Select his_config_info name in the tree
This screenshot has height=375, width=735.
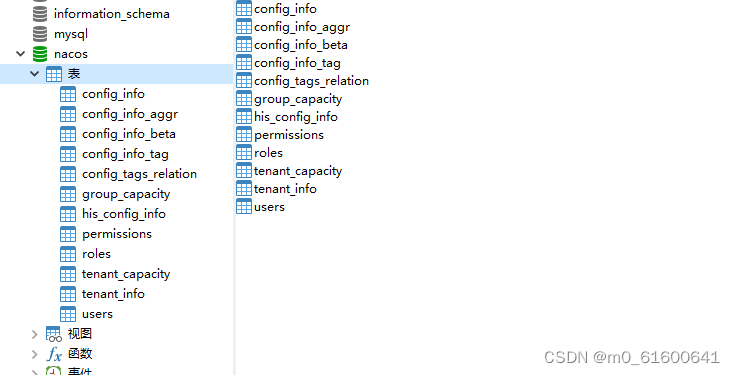click(124, 214)
